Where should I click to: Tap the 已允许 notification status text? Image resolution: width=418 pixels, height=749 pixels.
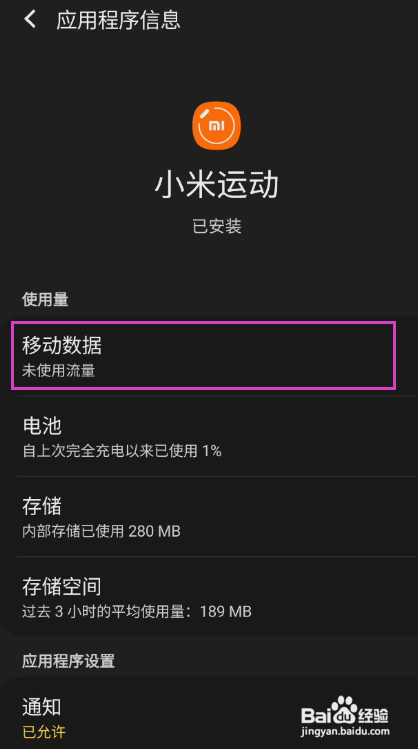click(43, 731)
